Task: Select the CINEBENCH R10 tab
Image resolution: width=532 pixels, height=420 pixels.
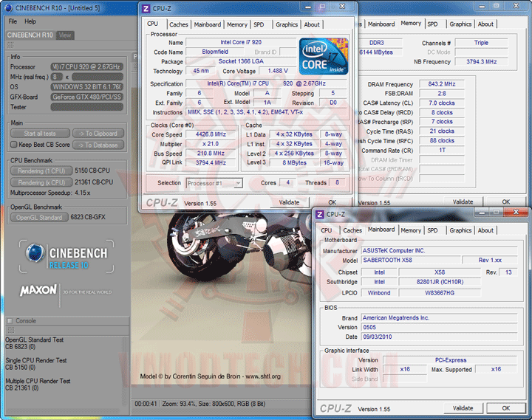Action: tap(30, 35)
